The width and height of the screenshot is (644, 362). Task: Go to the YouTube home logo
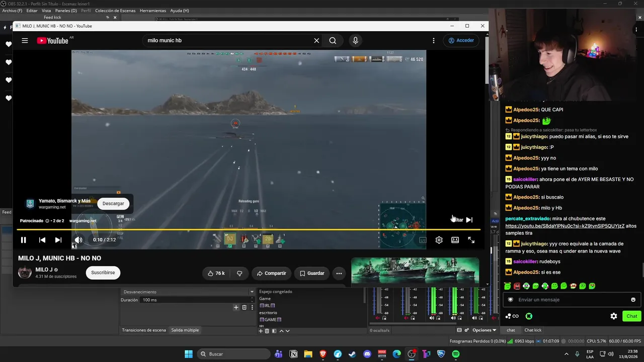[x=52, y=41]
